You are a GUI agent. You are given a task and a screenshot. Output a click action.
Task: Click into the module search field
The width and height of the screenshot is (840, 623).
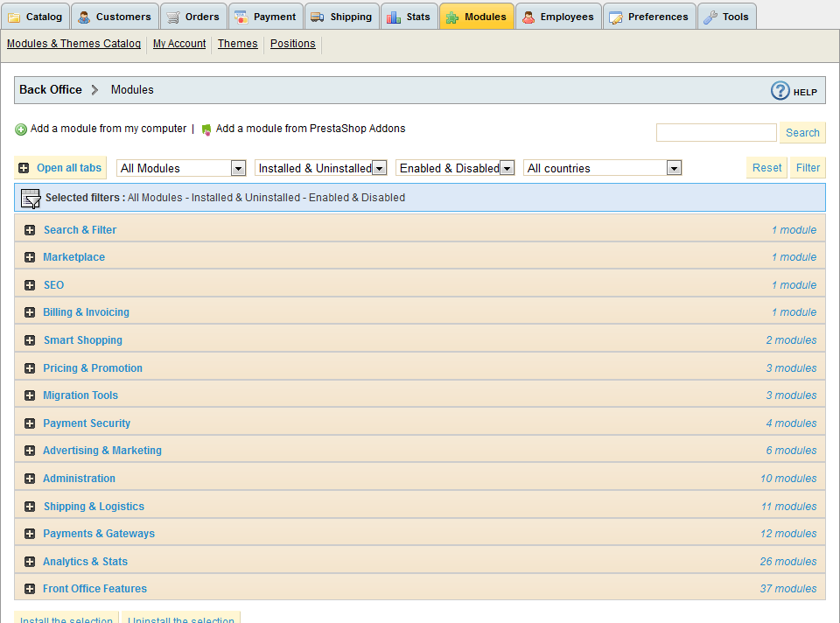(x=716, y=133)
